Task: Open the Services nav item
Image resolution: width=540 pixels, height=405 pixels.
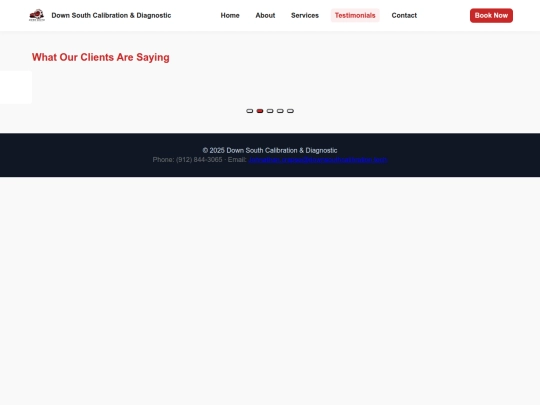Action: pos(305,15)
